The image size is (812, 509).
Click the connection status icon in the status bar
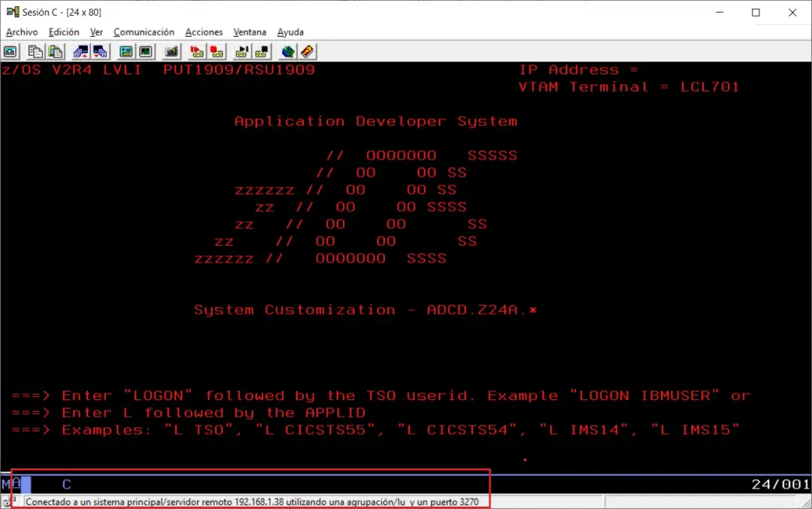7,501
